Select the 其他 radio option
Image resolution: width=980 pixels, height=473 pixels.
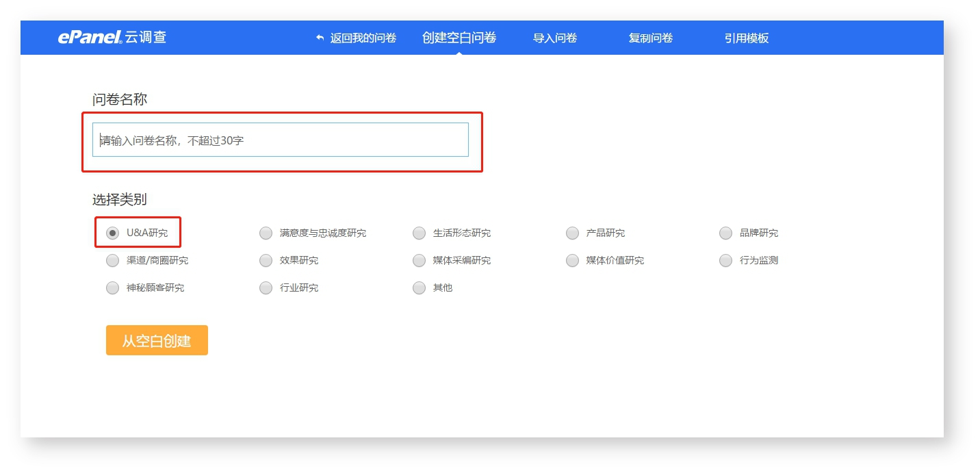pyautogui.click(x=419, y=288)
